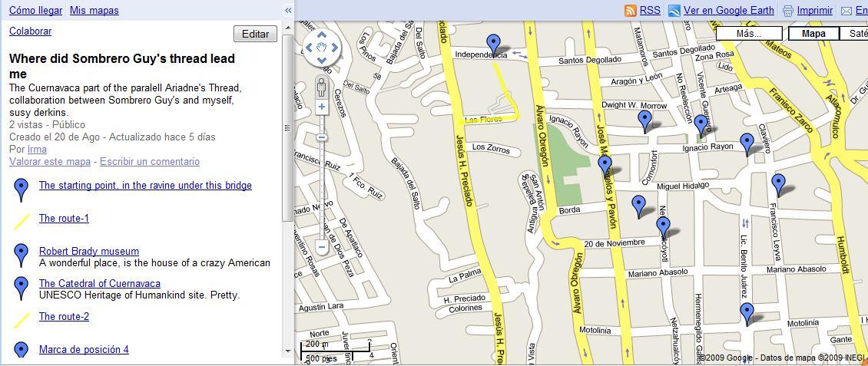Click the Colaborar link

(30, 31)
